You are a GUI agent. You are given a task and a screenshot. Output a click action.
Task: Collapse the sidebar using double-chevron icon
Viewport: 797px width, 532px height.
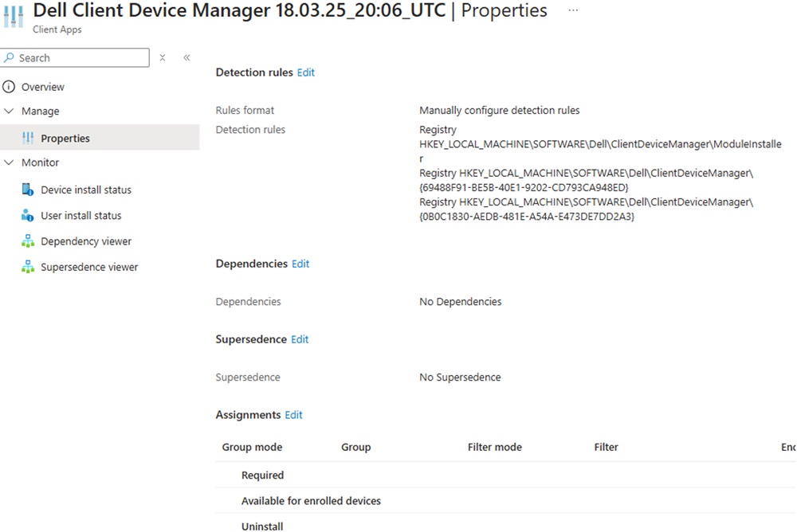pos(186,57)
